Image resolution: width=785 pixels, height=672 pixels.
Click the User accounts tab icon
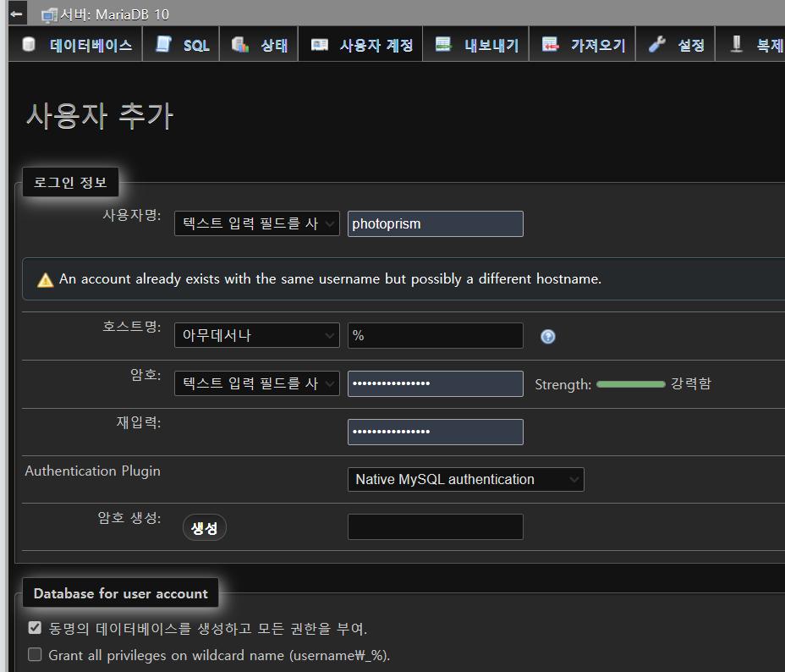(319, 45)
